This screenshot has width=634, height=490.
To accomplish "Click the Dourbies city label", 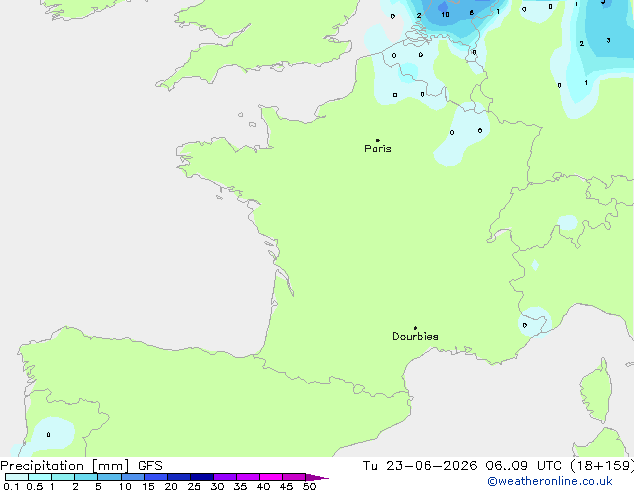I will pos(415,336).
